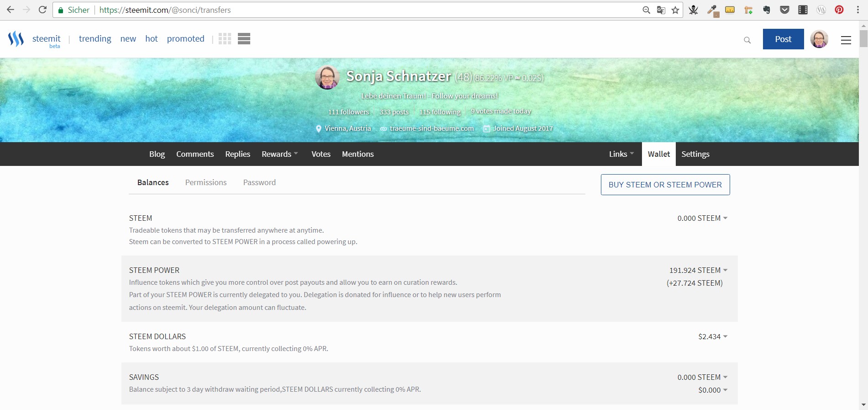Open the Savings 0.000 STEEM dropdown
Screen dimensions: 868x410
click(702, 377)
